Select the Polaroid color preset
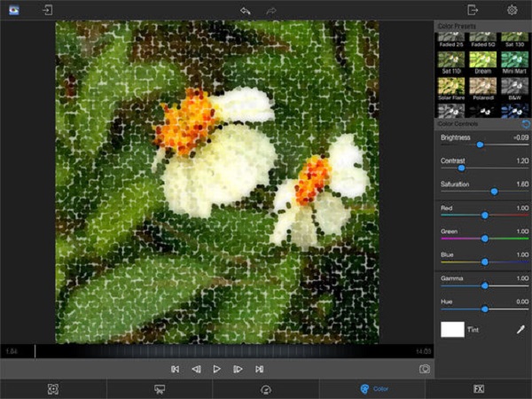532x399 pixels. 483,87
